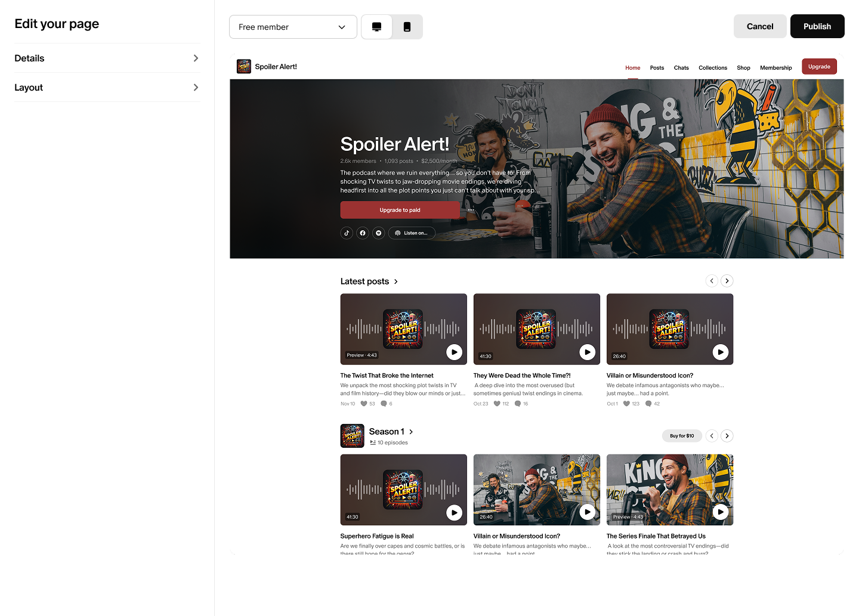Play "The Series Finale That Betrayed Us"

pos(721,512)
